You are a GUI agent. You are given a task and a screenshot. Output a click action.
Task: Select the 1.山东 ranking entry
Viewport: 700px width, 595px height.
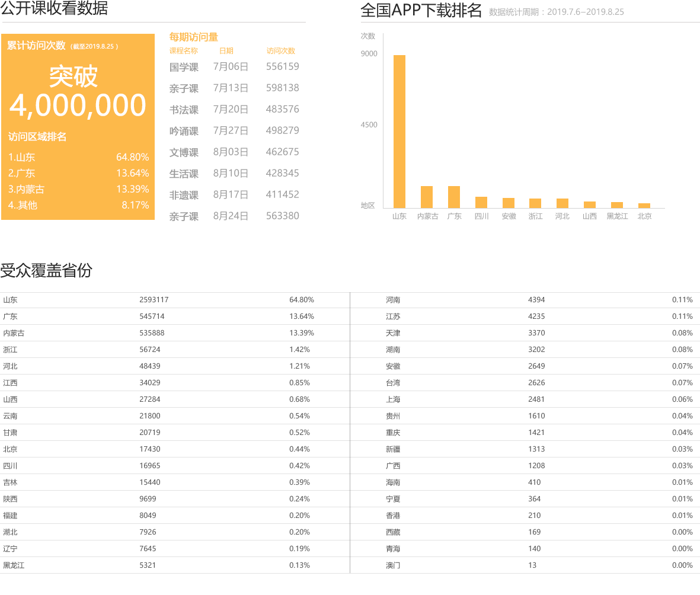coord(22,158)
